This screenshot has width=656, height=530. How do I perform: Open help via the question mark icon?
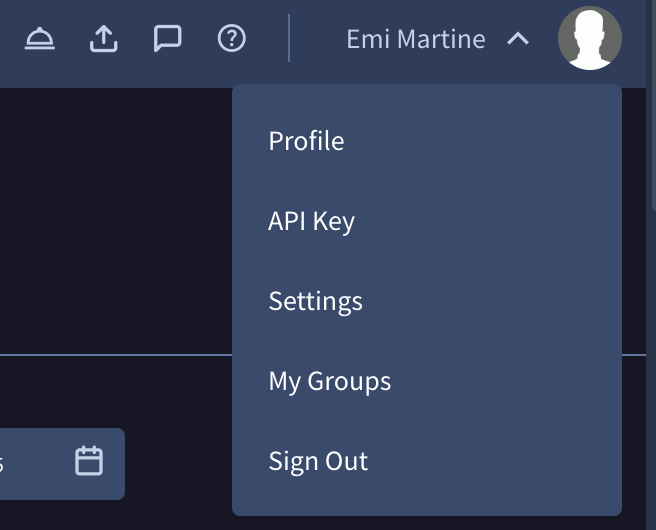[231, 39]
